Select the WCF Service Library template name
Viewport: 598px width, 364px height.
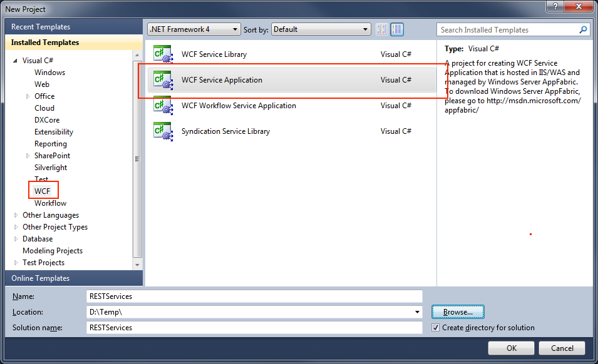click(214, 54)
